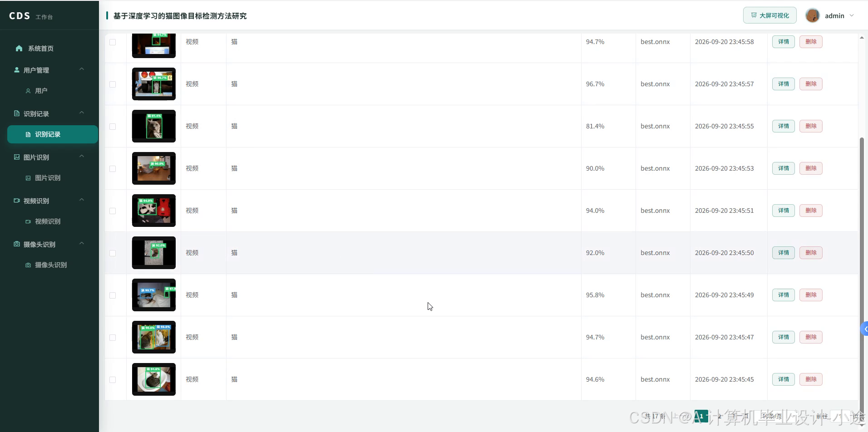Tick the checkbox for the 94.6% record
Screen dimensions: 868x432
(x=113, y=380)
